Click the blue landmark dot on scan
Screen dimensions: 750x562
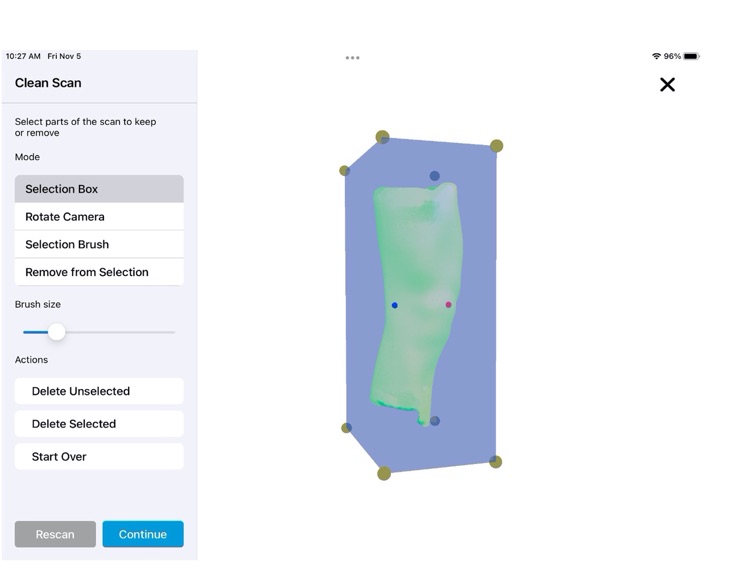click(395, 305)
